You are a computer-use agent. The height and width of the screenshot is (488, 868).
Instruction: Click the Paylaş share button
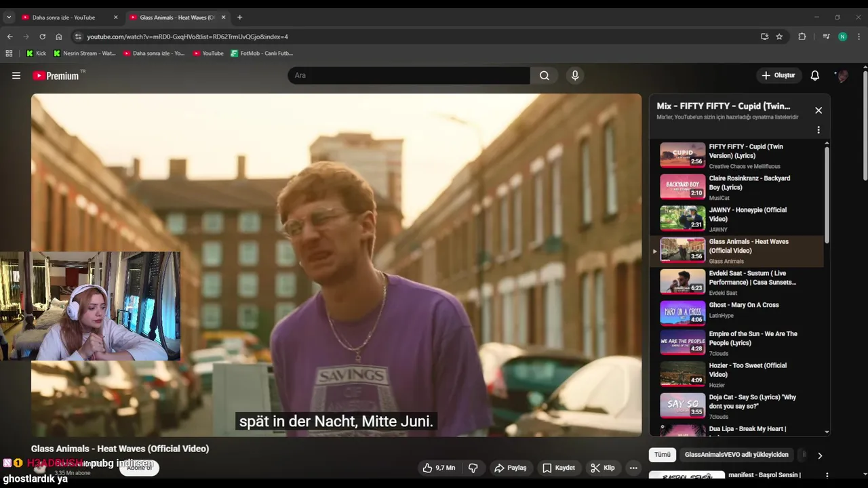click(510, 468)
